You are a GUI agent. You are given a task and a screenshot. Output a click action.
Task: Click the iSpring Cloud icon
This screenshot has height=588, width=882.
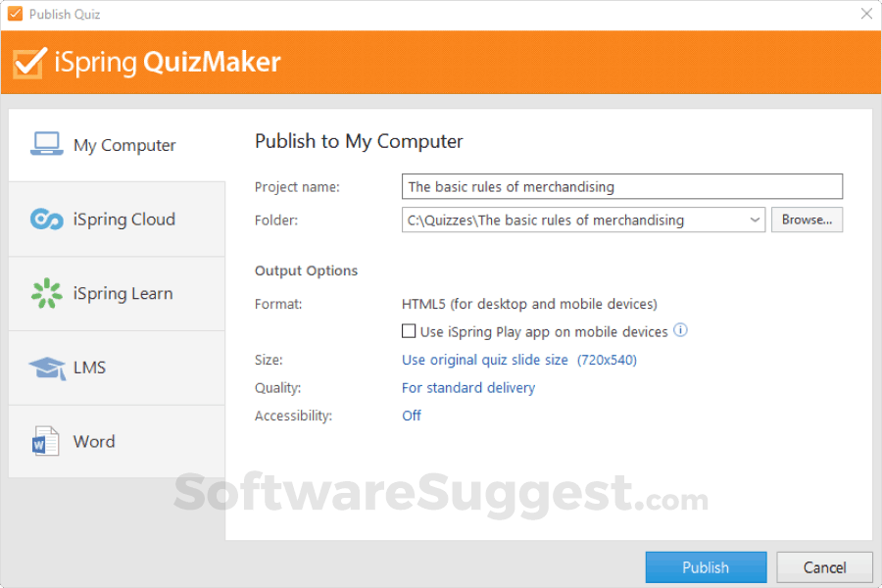(x=46, y=220)
